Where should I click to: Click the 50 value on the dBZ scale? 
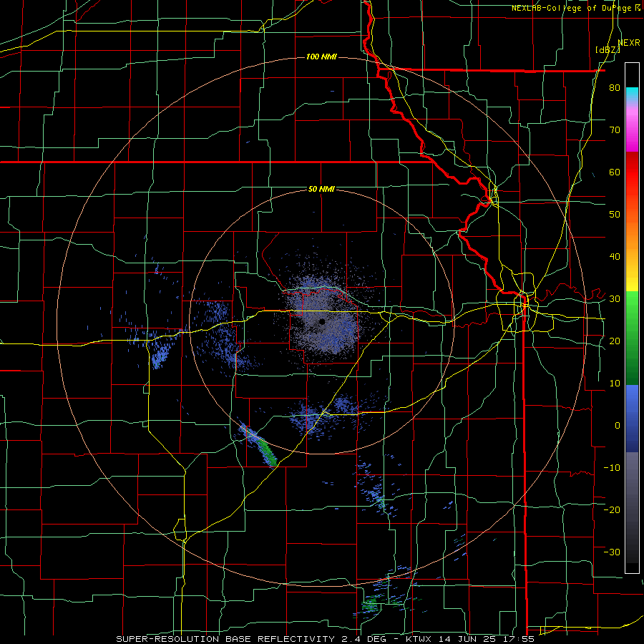(615, 215)
